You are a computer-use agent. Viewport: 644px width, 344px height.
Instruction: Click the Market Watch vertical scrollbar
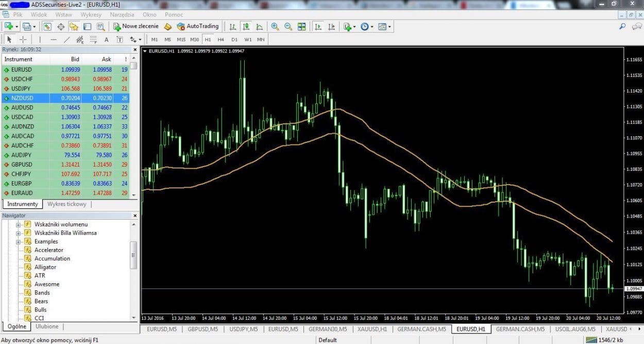(133, 126)
